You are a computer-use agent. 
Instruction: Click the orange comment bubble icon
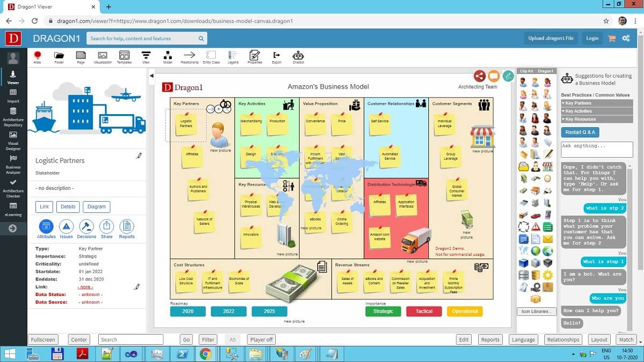494,76
